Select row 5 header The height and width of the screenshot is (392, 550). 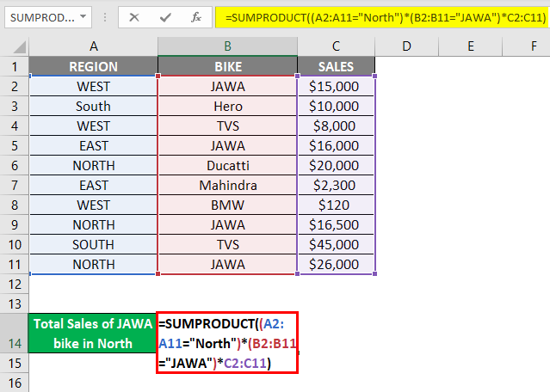click(x=15, y=145)
